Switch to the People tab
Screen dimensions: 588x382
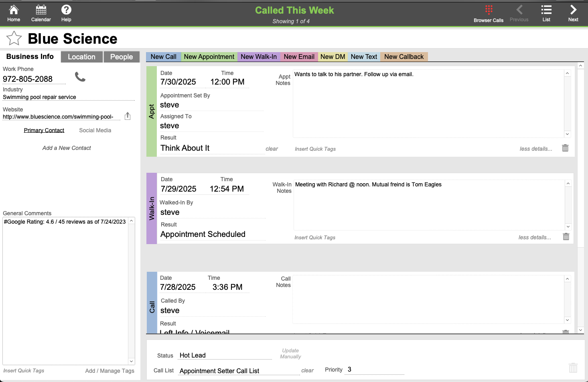122,57
